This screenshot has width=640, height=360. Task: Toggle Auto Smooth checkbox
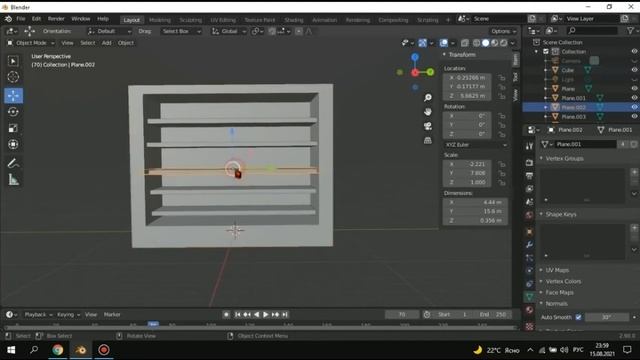[x=578, y=317]
